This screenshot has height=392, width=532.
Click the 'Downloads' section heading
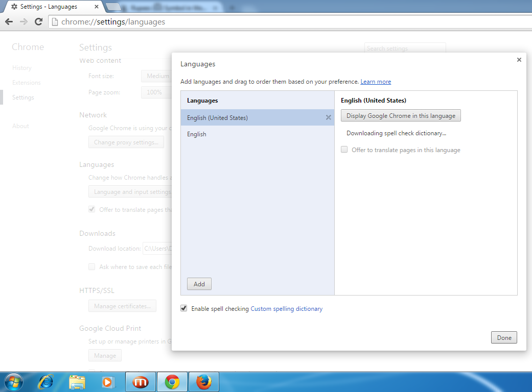coord(98,233)
